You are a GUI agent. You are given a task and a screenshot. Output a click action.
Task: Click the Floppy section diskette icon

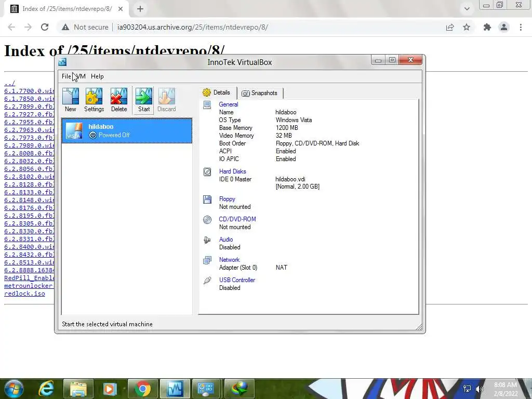point(207,199)
